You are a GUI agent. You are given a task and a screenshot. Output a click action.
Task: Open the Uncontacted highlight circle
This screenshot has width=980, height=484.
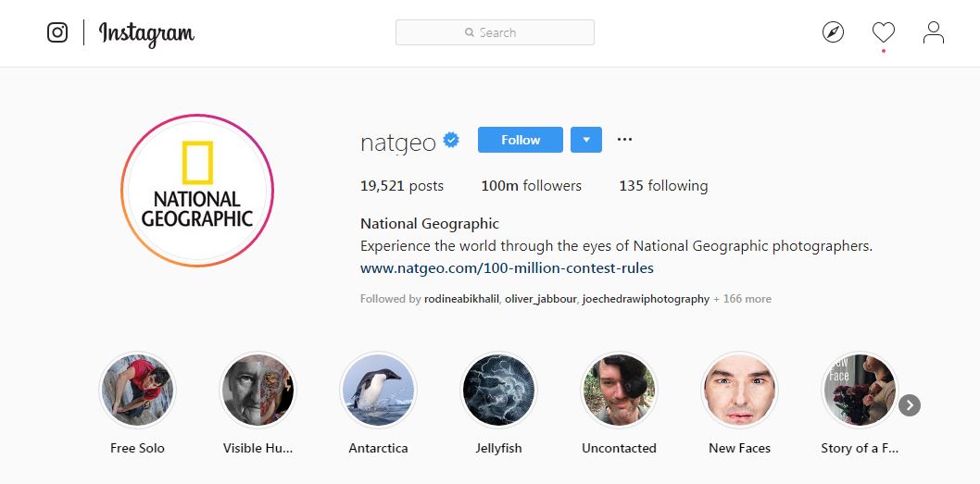point(619,390)
